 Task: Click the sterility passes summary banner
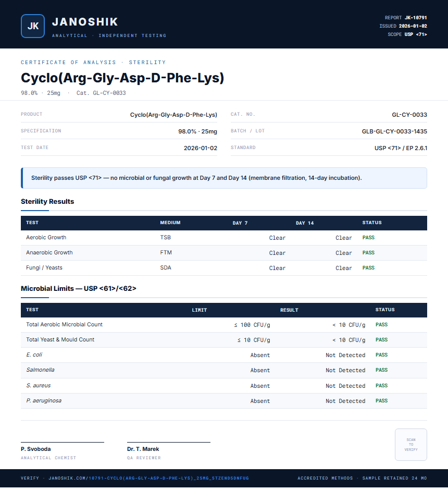(224, 178)
